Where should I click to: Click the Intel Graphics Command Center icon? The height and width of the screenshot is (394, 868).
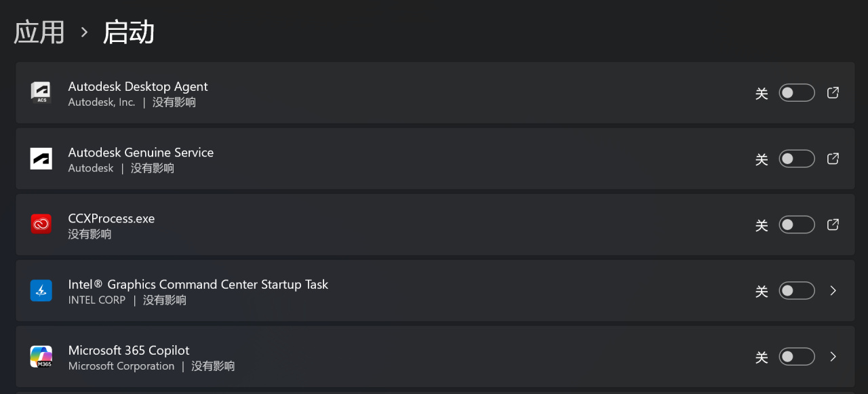tap(41, 290)
